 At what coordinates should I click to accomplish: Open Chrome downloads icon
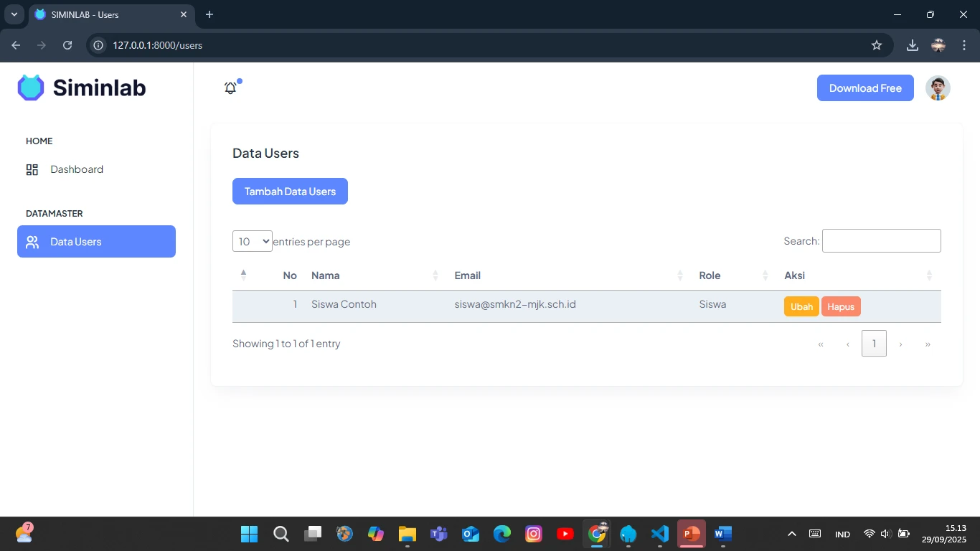tap(912, 45)
